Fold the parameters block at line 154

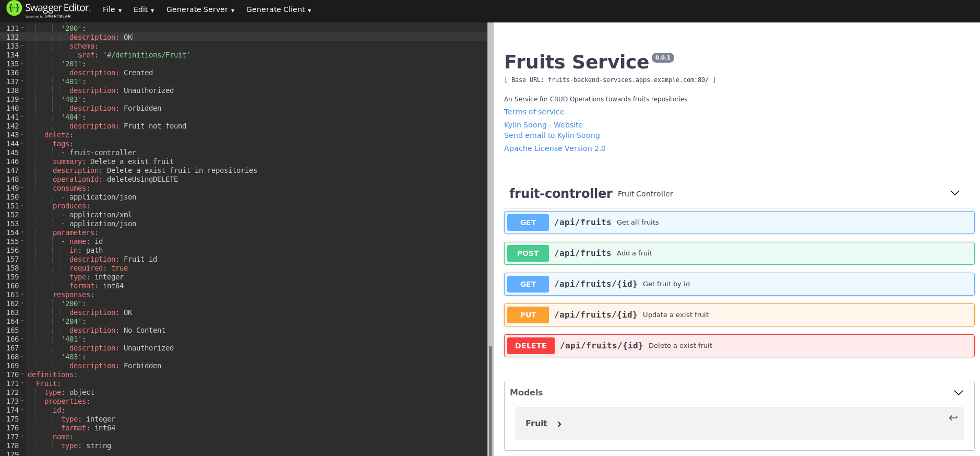(x=22, y=232)
